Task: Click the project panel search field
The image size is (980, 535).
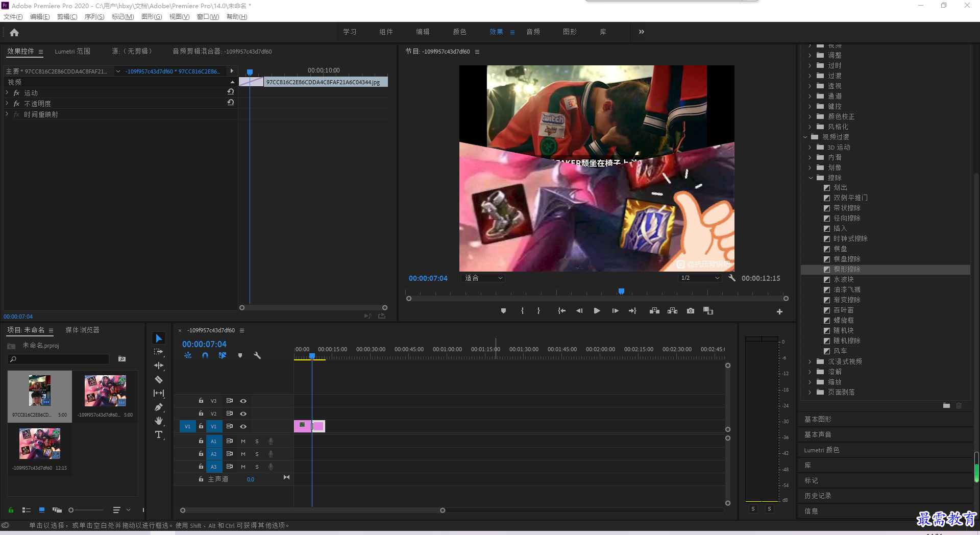Action: pos(59,359)
